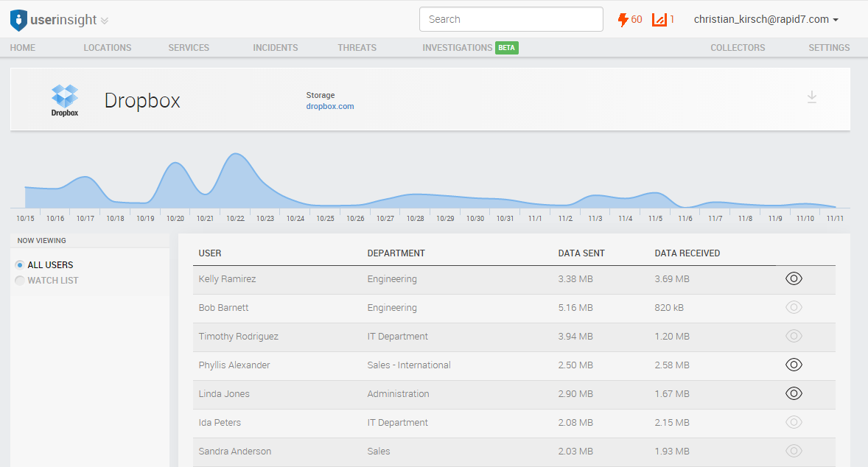Toggle watch eye for Bob Barnett
The width and height of the screenshot is (868, 467).
(x=794, y=307)
